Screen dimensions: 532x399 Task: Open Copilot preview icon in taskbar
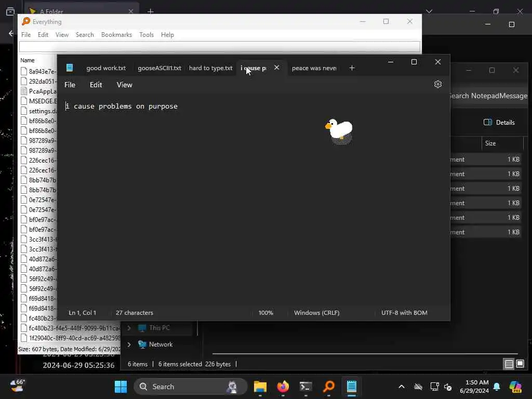coord(515,387)
